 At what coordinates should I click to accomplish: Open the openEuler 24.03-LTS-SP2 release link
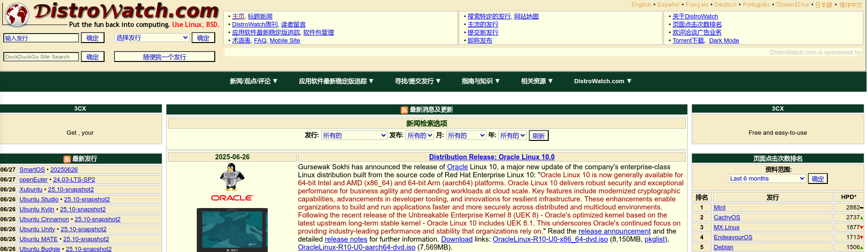pyautogui.click(x=74, y=180)
